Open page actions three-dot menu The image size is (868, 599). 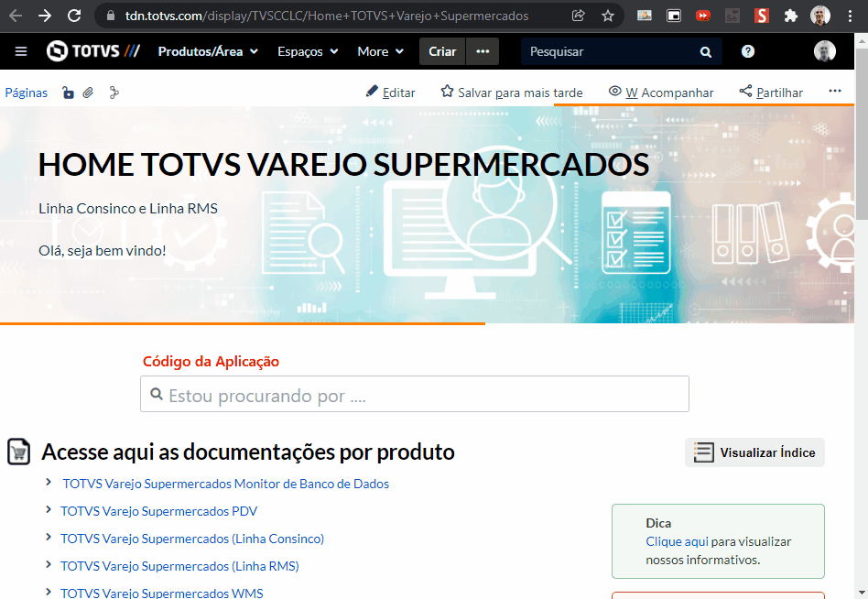click(835, 91)
